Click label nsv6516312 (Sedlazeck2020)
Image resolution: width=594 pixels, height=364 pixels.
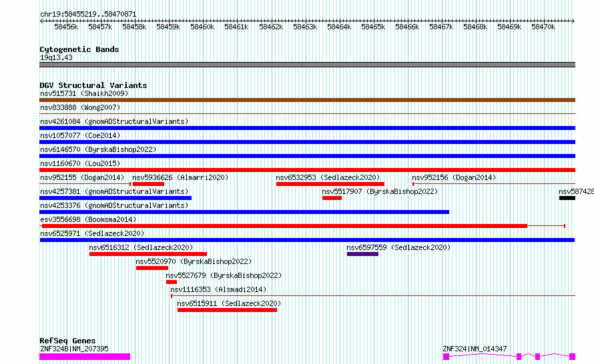[x=141, y=247]
